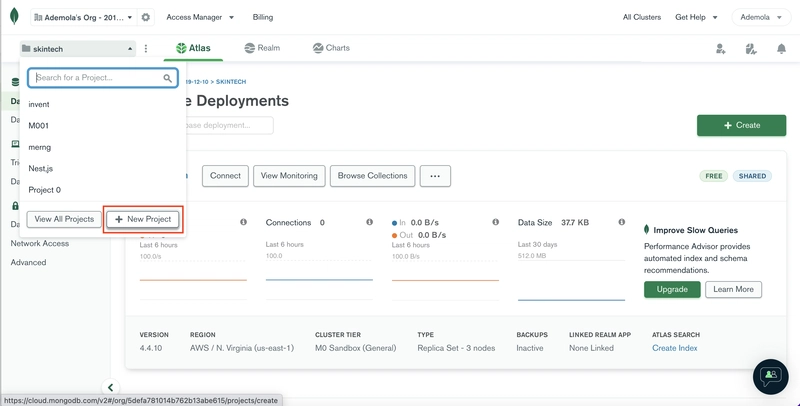Screen dimensions: 800x406
Task: Open the project three-dot options menu
Action: click(x=146, y=48)
